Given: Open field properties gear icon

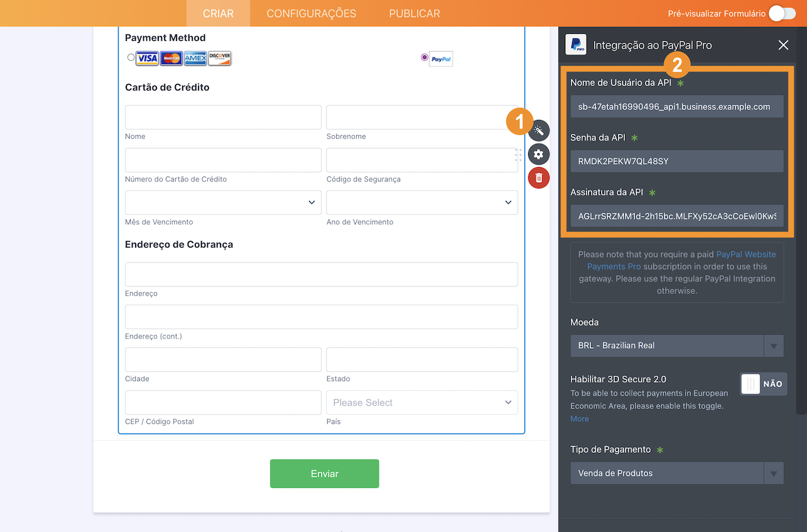Looking at the screenshot, I should tap(539, 154).
